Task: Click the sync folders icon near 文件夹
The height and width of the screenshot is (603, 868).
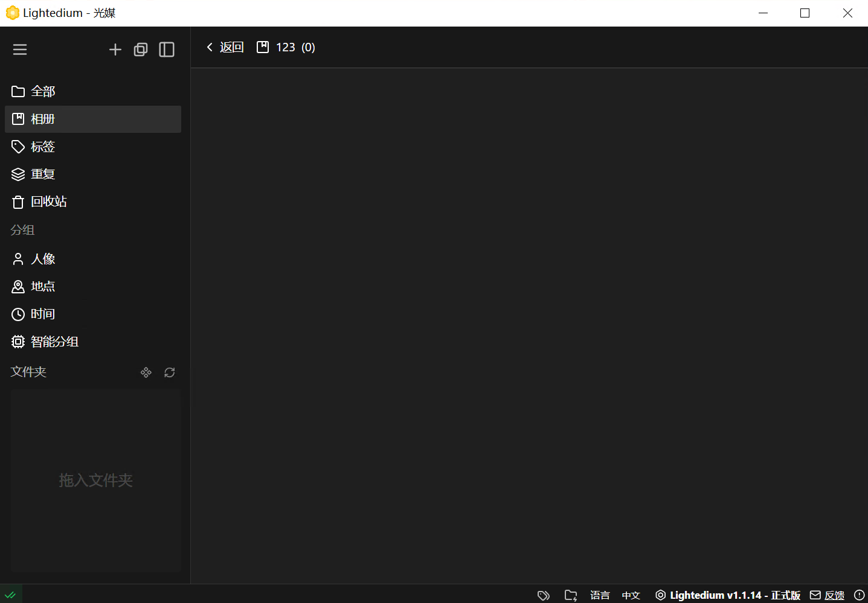Action: click(146, 372)
